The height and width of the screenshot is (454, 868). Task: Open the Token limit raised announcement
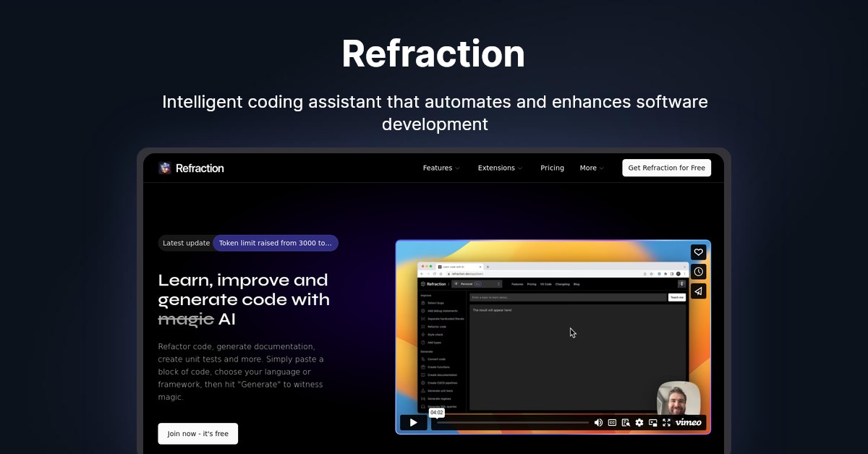(276, 243)
